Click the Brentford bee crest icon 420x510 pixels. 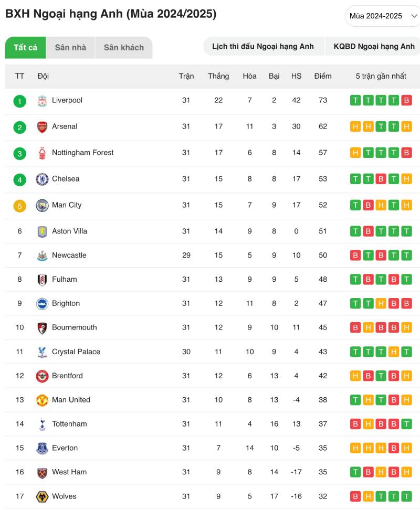[x=42, y=376]
